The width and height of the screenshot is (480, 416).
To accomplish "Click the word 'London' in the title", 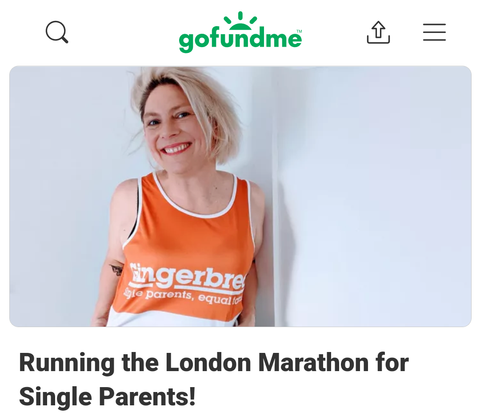I will [x=208, y=362].
